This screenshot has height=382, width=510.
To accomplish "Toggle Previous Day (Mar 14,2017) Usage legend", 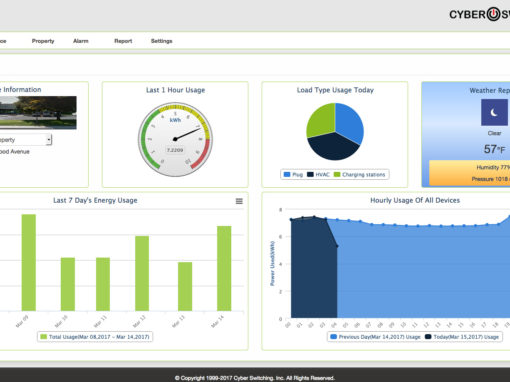I will pos(375,337).
